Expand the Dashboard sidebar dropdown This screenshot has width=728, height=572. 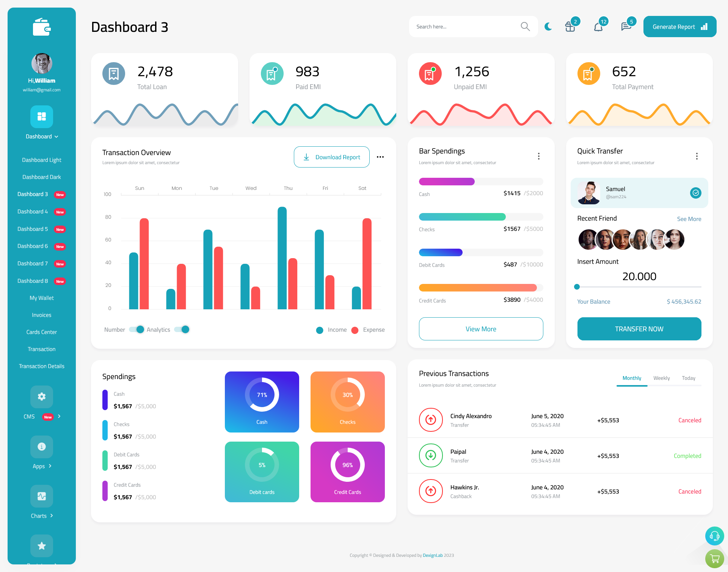pyautogui.click(x=41, y=136)
